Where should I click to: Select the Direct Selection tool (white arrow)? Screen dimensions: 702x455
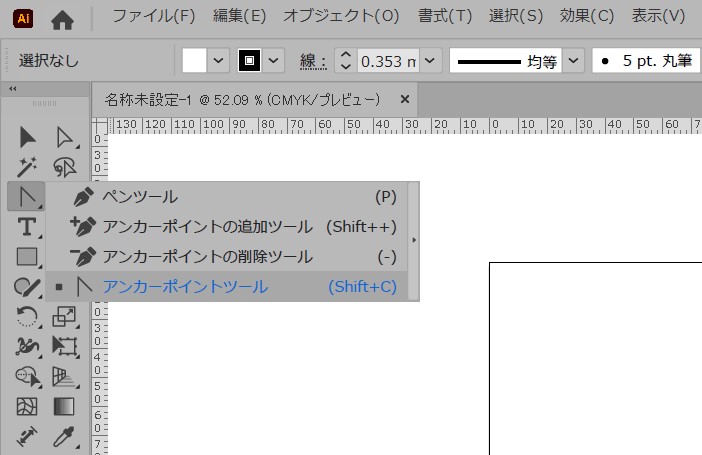click(65, 137)
